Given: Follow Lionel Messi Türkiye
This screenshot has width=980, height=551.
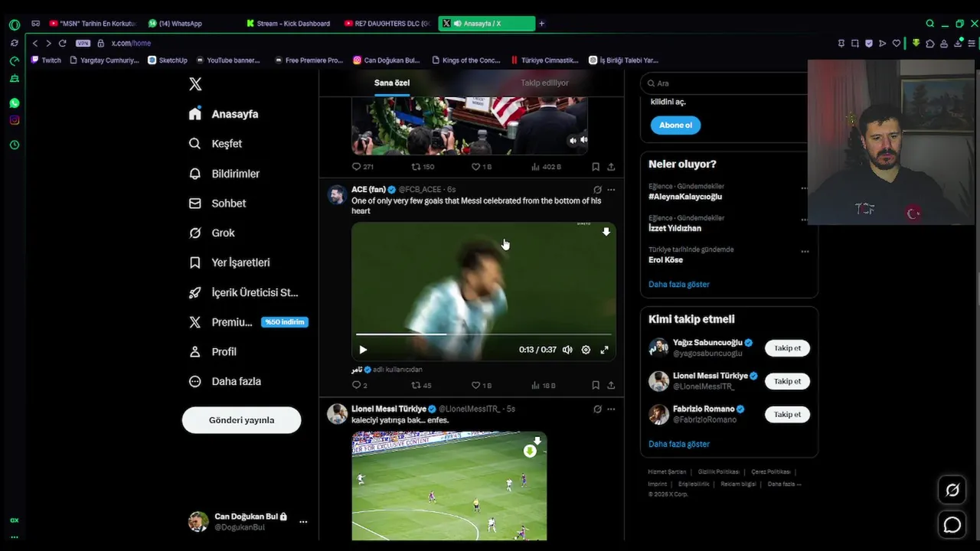Looking at the screenshot, I should [x=787, y=381].
